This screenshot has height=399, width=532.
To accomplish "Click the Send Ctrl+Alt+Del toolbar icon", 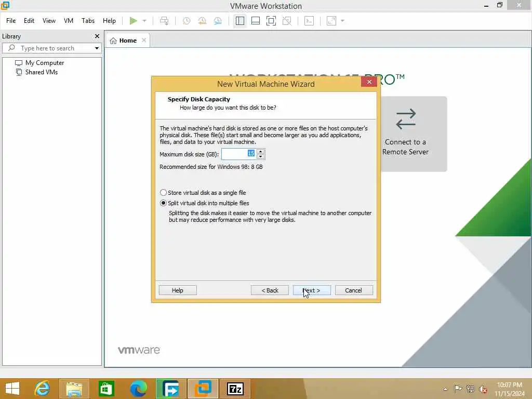I will tap(164, 21).
